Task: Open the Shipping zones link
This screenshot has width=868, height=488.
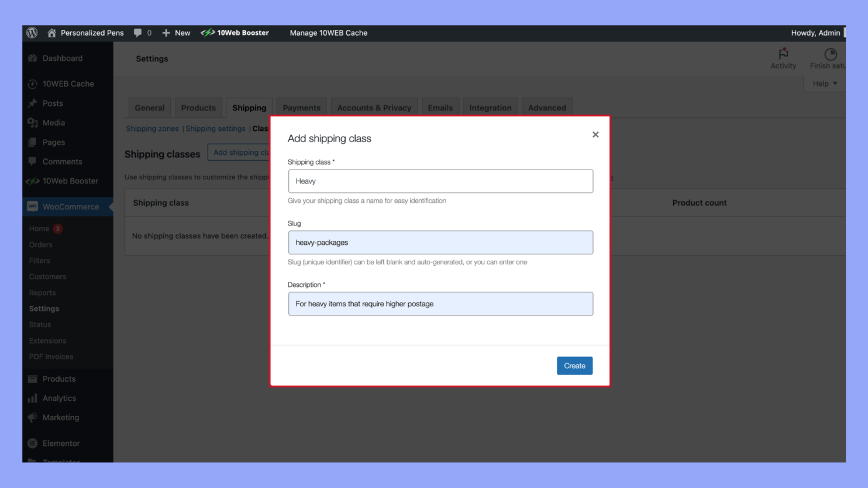Action: pos(152,128)
